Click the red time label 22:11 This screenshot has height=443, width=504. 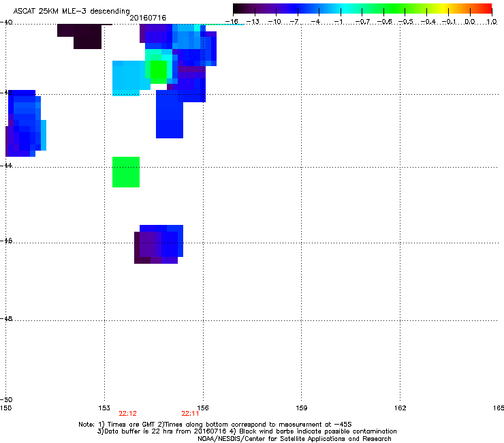click(x=190, y=414)
